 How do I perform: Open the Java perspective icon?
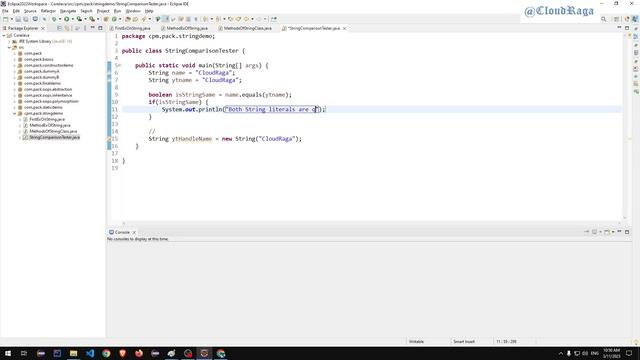(x=635, y=19)
